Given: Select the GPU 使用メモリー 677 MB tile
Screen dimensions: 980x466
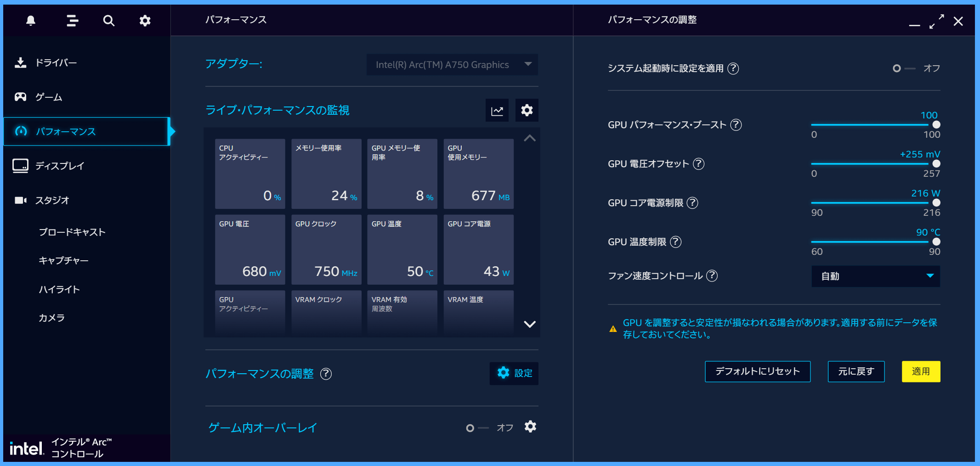Looking at the screenshot, I should tap(479, 174).
